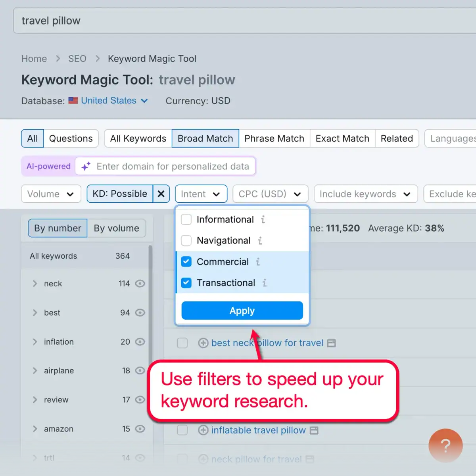The width and height of the screenshot is (476, 476).
Task: Open the Volume filter dropdown
Action: click(51, 194)
